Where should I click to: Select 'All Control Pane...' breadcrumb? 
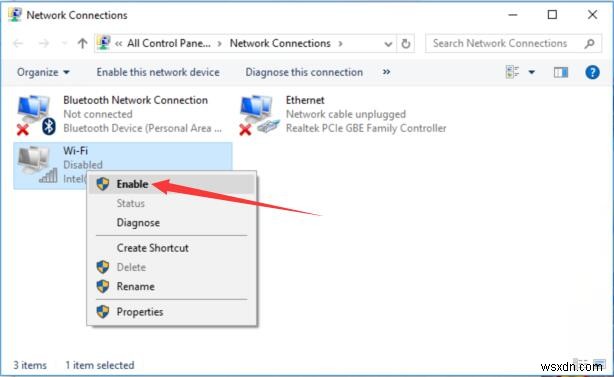[x=168, y=43]
